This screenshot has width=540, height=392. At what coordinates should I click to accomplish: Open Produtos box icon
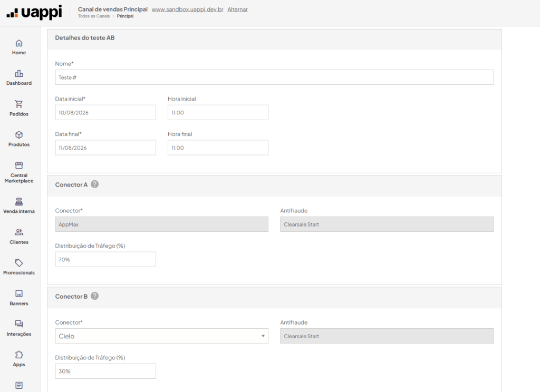(x=19, y=134)
